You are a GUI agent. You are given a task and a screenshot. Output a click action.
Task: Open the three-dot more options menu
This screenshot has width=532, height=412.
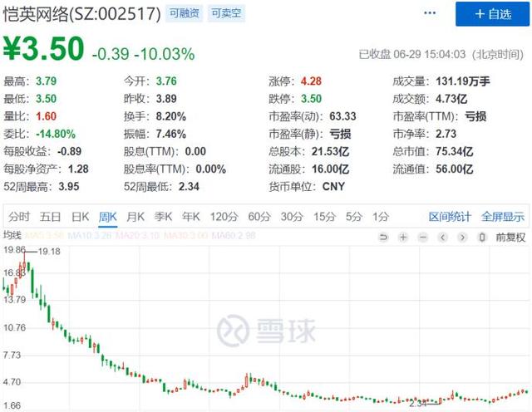click(430, 13)
